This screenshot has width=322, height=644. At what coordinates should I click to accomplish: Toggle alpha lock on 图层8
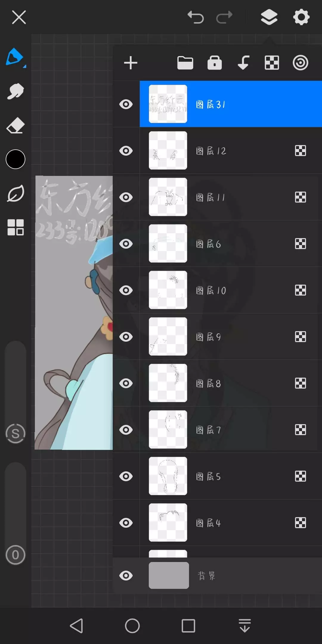pyautogui.click(x=300, y=383)
